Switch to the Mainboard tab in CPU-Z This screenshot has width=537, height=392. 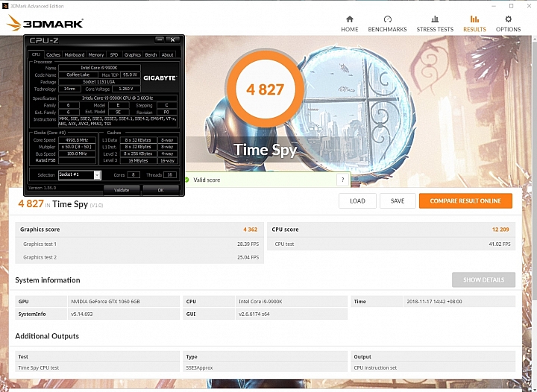[x=75, y=54]
